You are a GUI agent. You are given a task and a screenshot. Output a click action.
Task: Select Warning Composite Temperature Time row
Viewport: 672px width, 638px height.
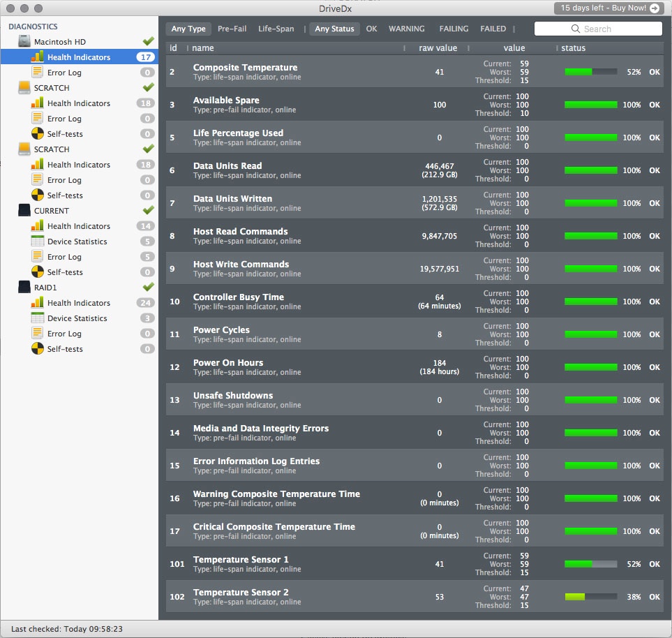click(415, 498)
